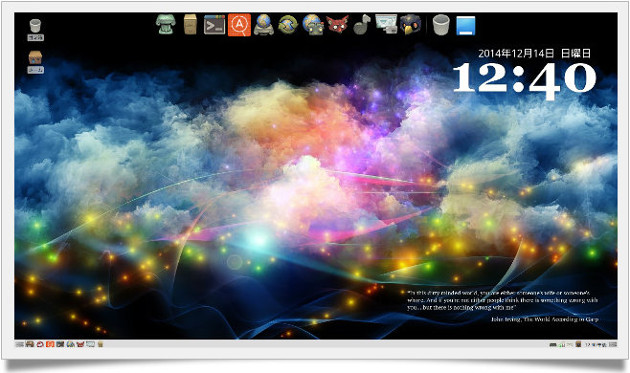Click the blue window icon in dock
Screen dimensions: 630x373
[x=466, y=25]
